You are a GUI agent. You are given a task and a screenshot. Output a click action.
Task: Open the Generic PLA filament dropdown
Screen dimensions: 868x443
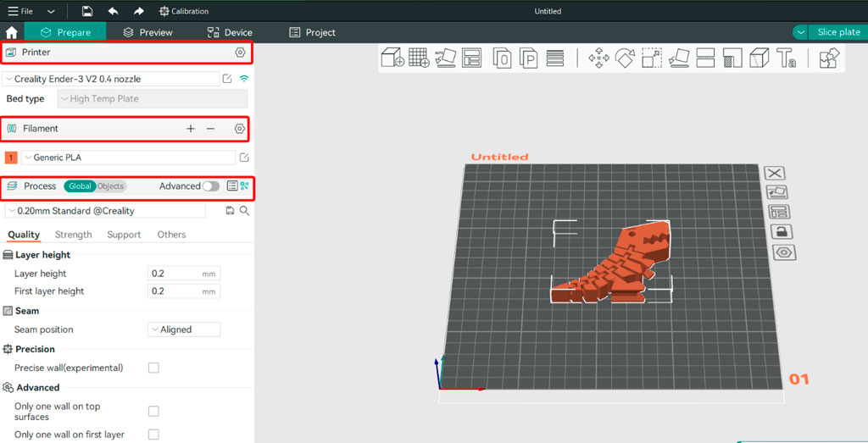(129, 158)
